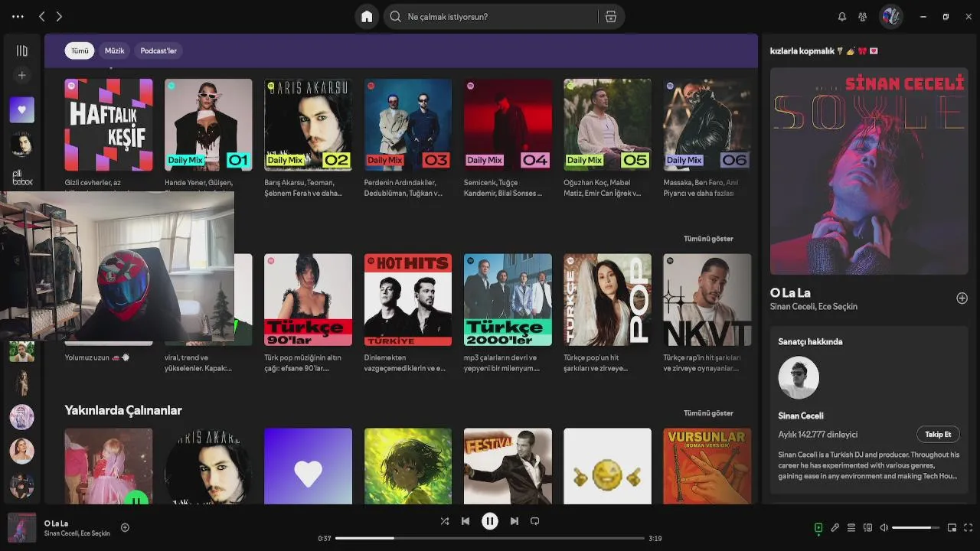Open the recently played anime girl cover
Image resolution: width=980 pixels, height=551 pixels.
(x=408, y=466)
